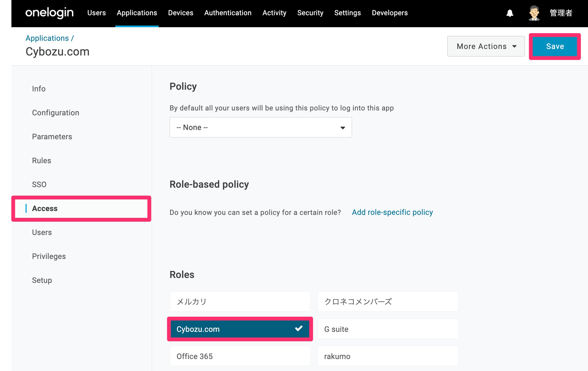Open the Authentication menu
The image size is (588, 371).
(228, 13)
